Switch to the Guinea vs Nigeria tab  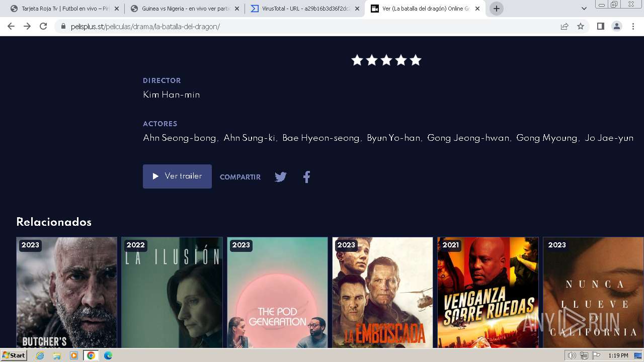coord(184,9)
